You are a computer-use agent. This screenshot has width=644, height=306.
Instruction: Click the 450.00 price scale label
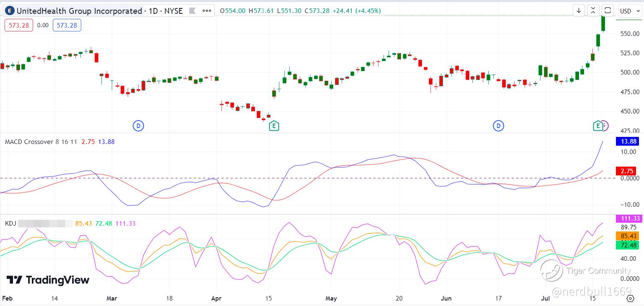(x=630, y=111)
